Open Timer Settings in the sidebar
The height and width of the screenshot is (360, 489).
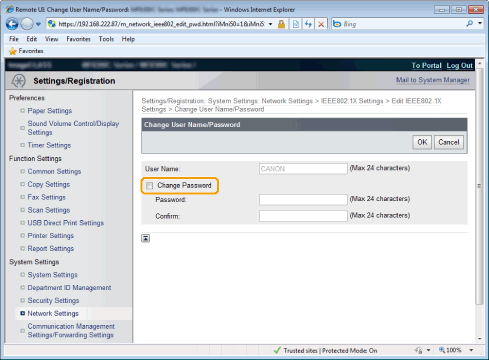pos(49,145)
